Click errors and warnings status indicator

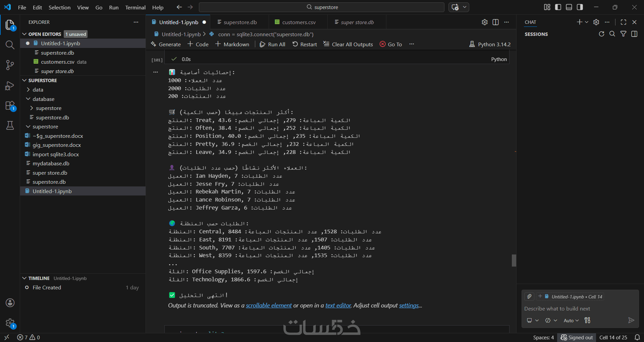pos(29,337)
